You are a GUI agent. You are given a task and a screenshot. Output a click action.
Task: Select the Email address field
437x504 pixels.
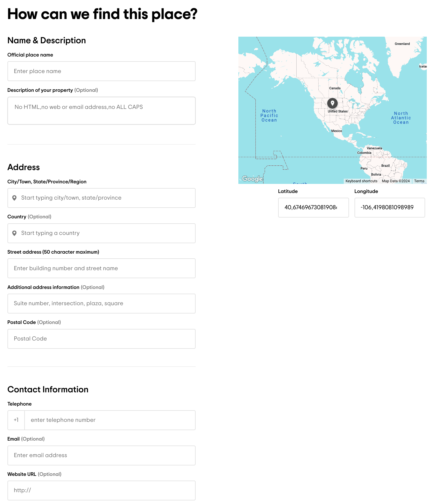tap(101, 455)
